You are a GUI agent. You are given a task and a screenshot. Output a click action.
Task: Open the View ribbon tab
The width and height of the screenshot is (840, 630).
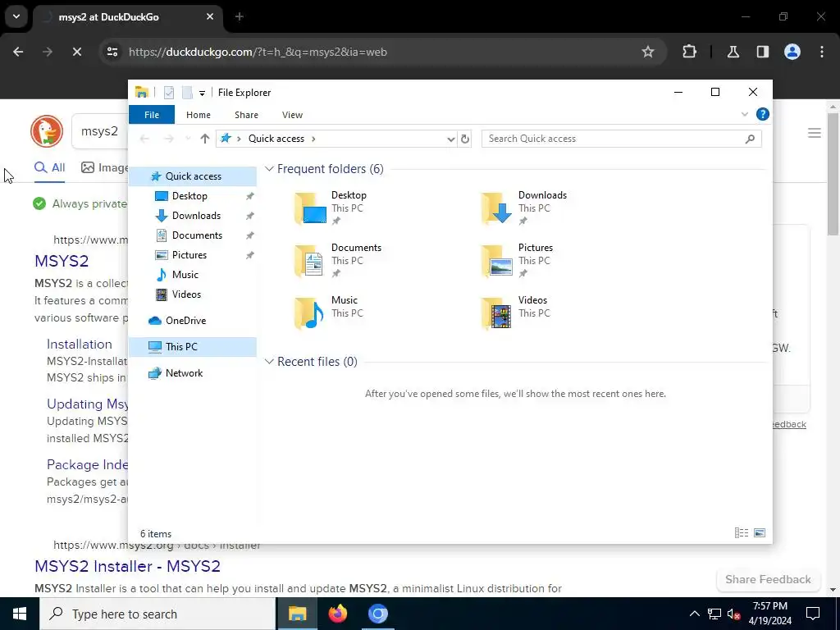[x=293, y=115]
